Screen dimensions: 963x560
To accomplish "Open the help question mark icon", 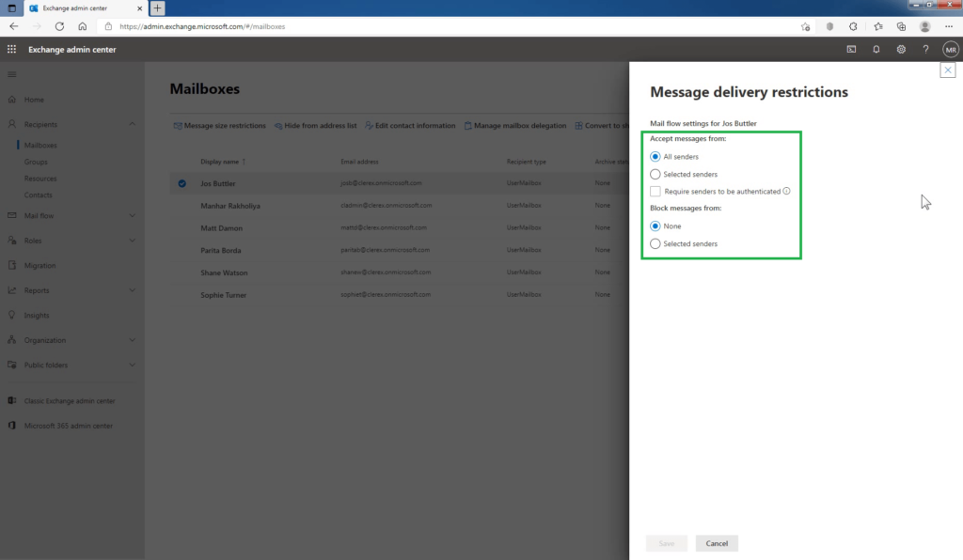I will point(925,49).
